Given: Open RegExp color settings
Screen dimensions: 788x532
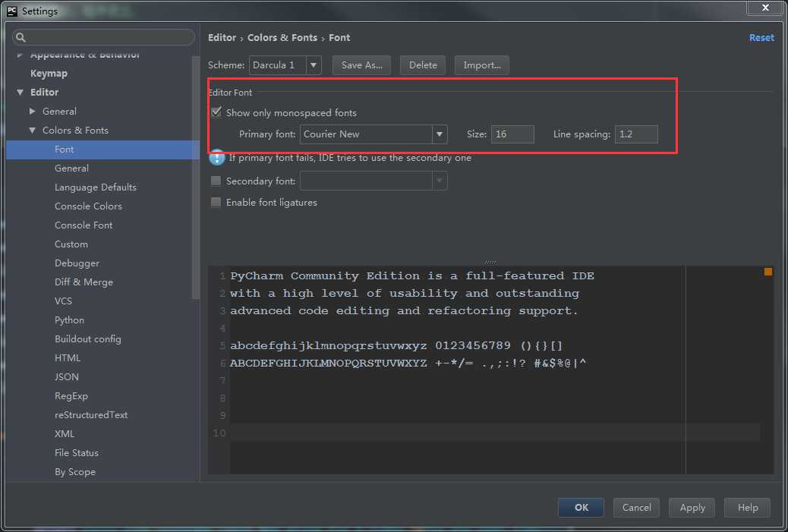Looking at the screenshot, I should tap(71, 396).
